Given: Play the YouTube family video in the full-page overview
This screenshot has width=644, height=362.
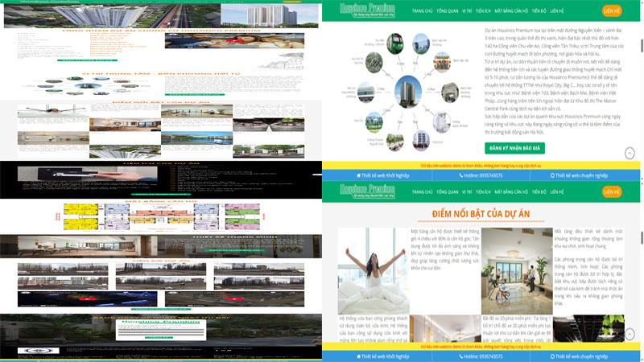Looking at the screenshot, I should (234, 41).
